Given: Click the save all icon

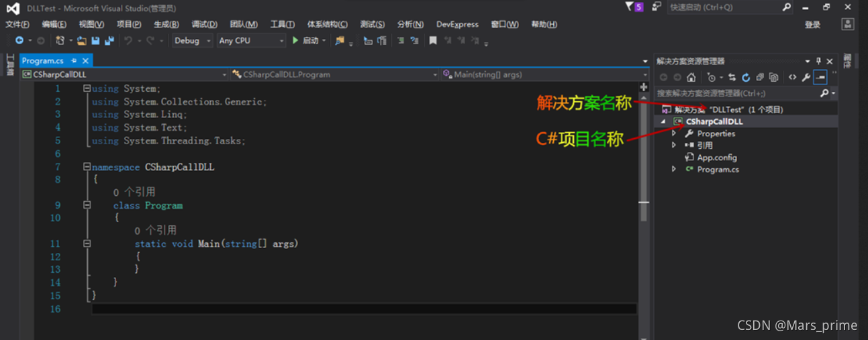Looking at the screenshot, I should point(109,41).
